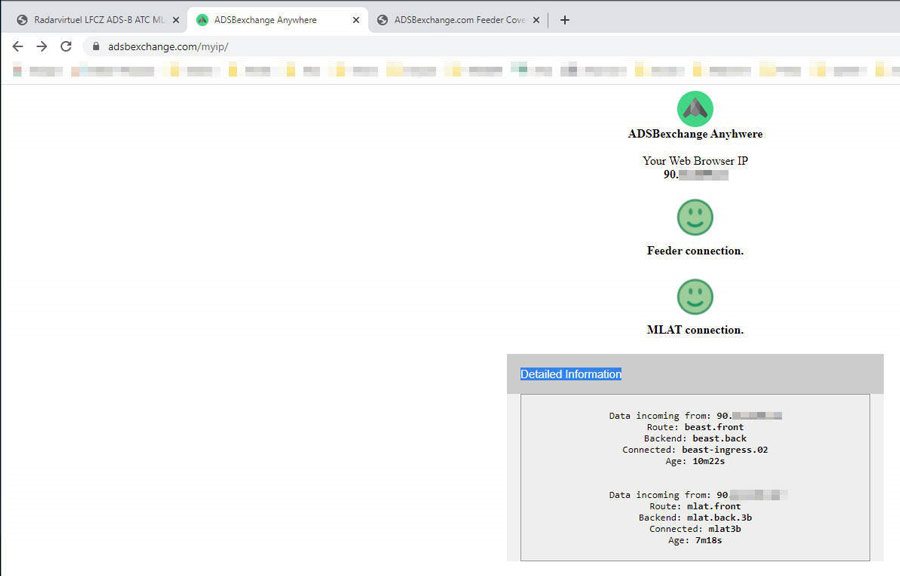Image resolution: width=900 pixels, height=576 pixels.
Task: Click the Connected: mlat3b line
Action: (695, 529)
